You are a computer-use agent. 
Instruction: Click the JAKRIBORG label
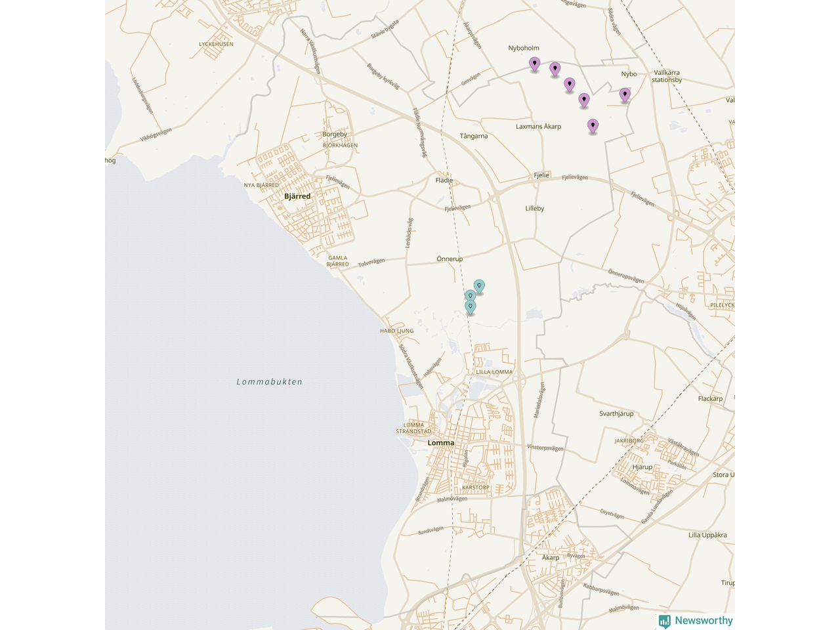tap(629, 441)
